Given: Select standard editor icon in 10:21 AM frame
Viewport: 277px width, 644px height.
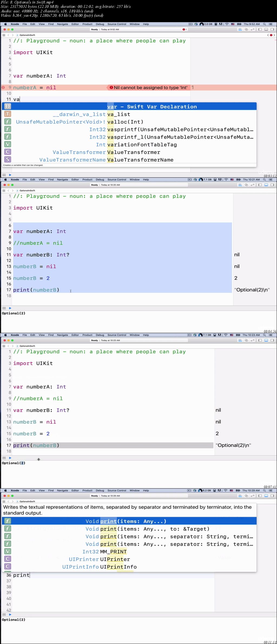Looking at the screenshot, I should click(240, 185).
